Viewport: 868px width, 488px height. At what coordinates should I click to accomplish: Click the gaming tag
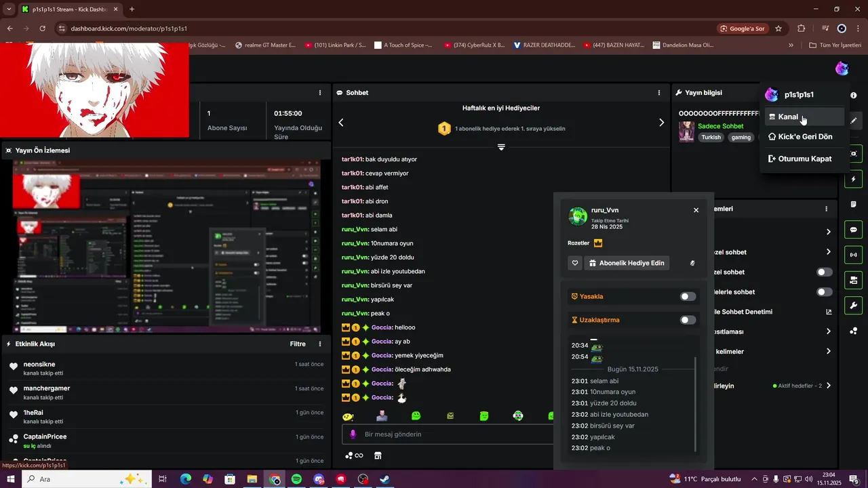tap(741, 137)
